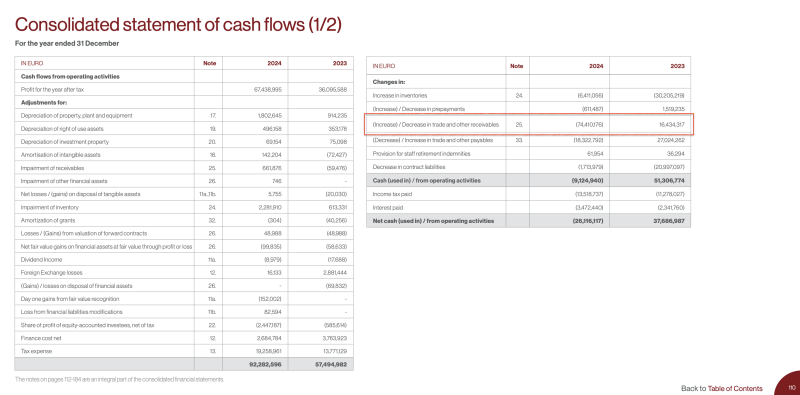
Task: Click the Income tax paid row
Action: pos(529,194)
